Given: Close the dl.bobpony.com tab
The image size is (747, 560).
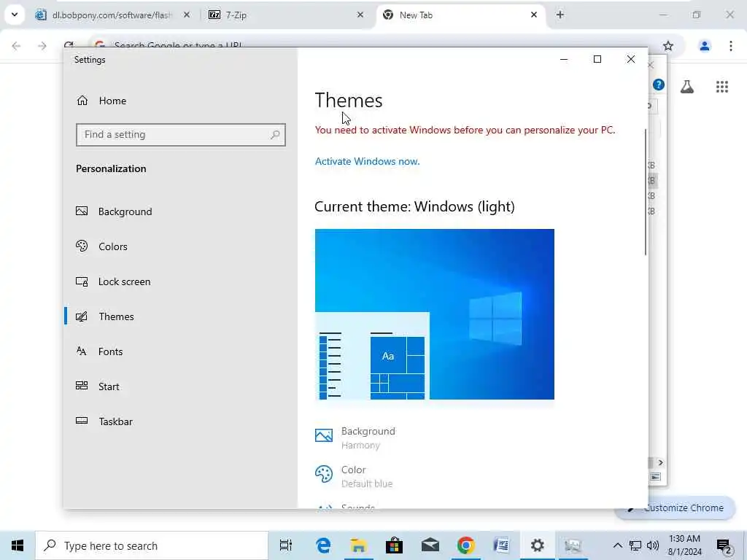Looking at the screenshot, I should point(187,15).
